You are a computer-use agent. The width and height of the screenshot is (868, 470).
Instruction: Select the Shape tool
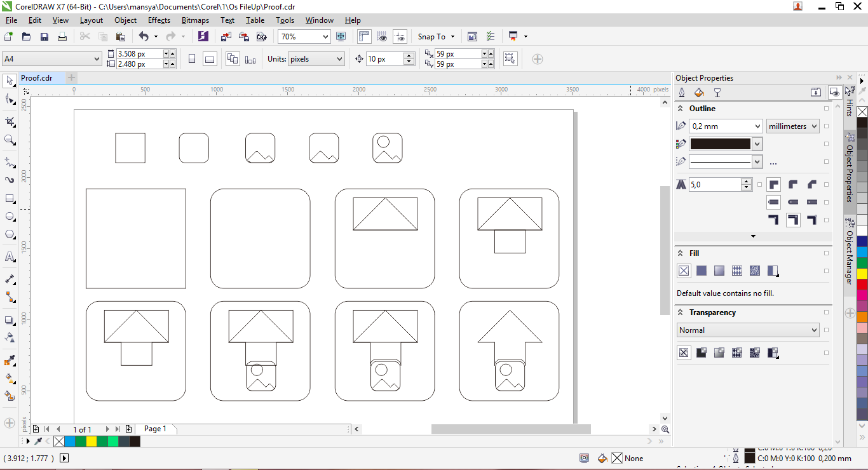10,99
